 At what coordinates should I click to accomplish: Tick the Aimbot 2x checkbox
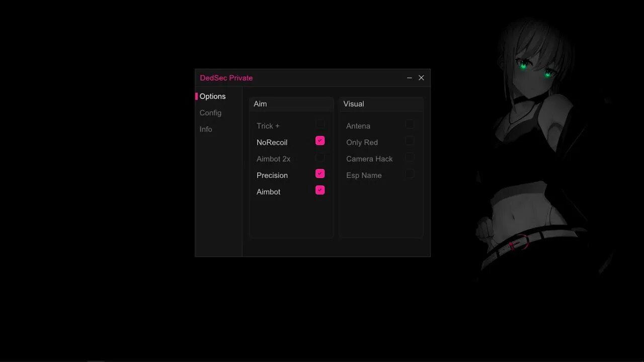tap(320, 157)
